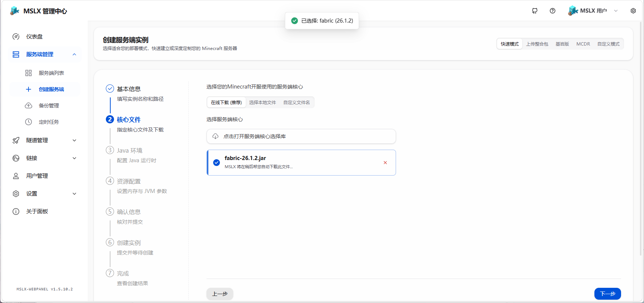Select 在线下载 (推荐) option
644x303 pixels.
tap(226, 102)
